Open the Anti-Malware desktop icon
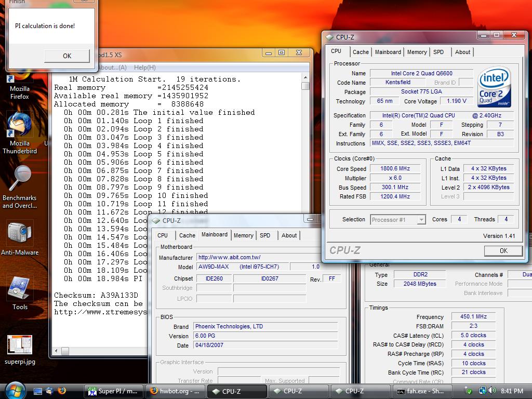 click(x=20, y=238)
